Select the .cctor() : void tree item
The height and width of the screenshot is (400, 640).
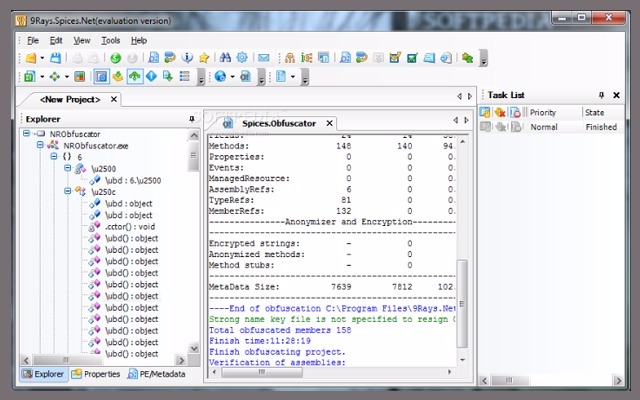(x=130, y=227)
